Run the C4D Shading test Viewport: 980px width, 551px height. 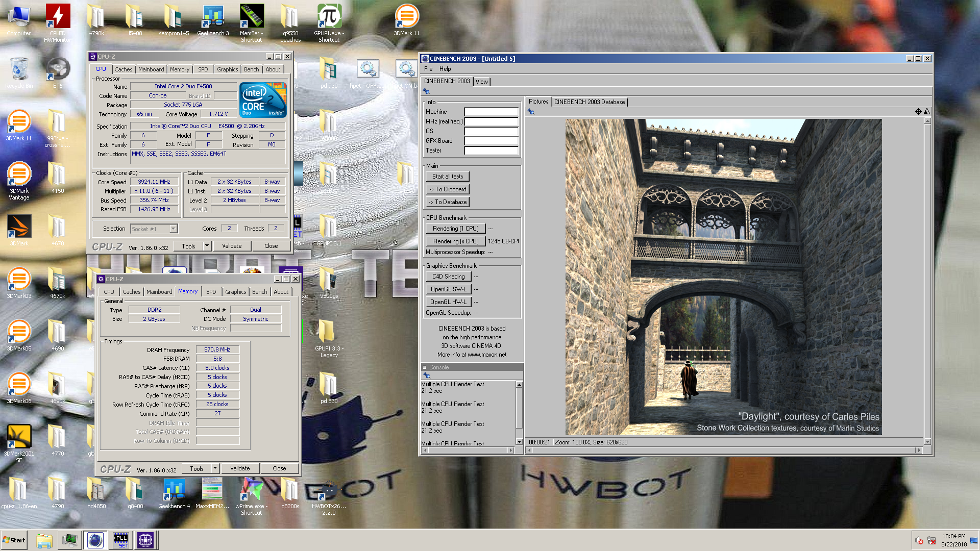pyautogui.click(x=449, y=277)
